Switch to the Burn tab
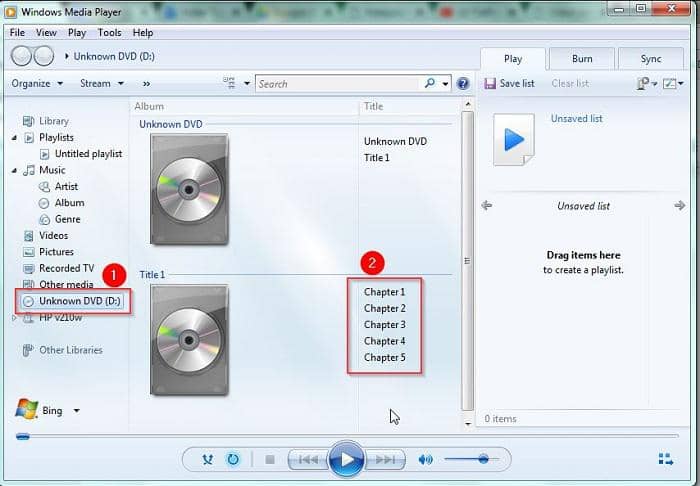700x486 pixels. point(581,59)
